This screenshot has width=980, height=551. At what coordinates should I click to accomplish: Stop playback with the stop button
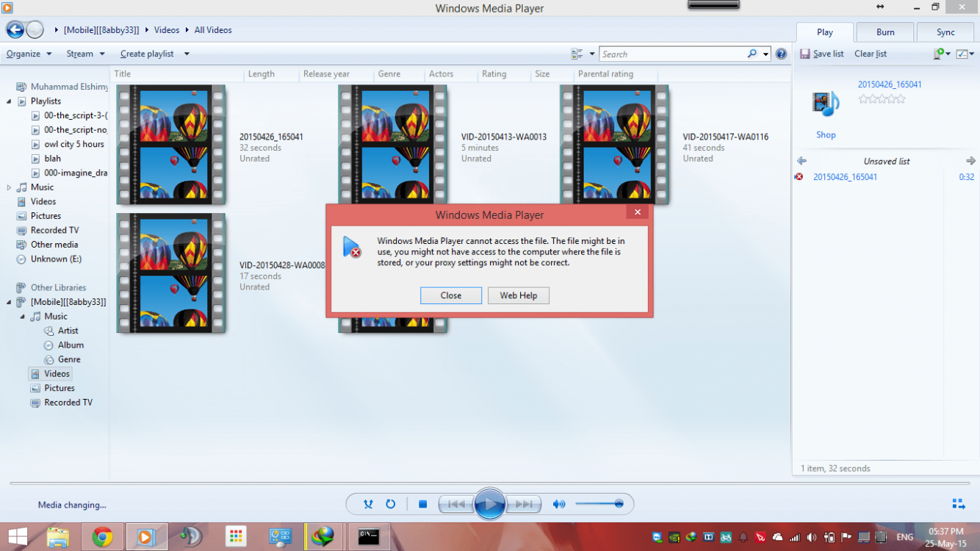click(x=422, y=504)
